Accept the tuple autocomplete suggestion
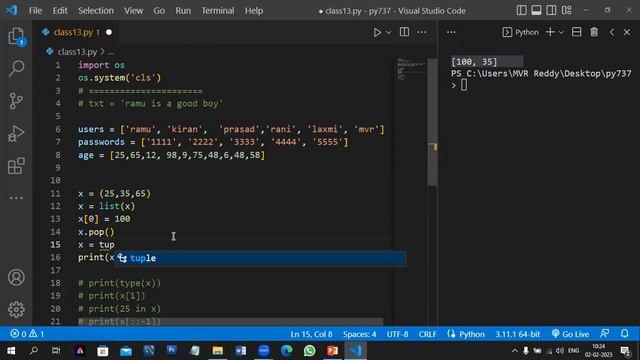640x360 pixels. coord(260,258)
